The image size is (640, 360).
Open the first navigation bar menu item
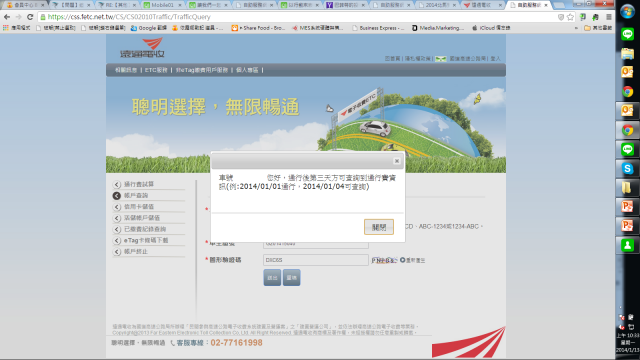click(126, 70)
